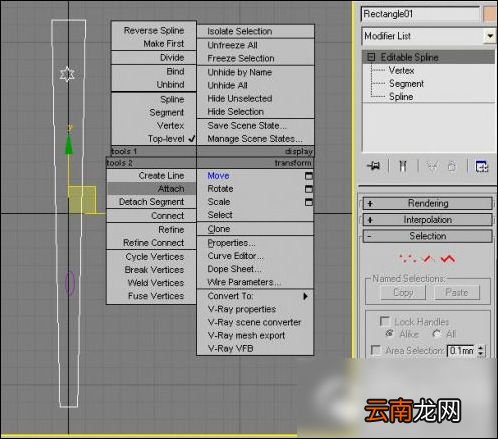
Task: Select Top-level sub-object menu entry
Action: pos(154,138)
